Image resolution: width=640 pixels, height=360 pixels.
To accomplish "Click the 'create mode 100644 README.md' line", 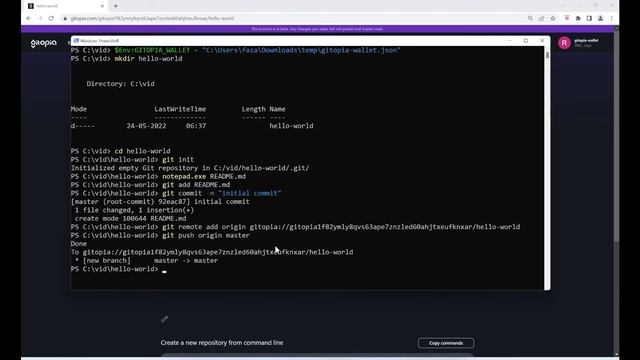I will (x=130, y=218).
